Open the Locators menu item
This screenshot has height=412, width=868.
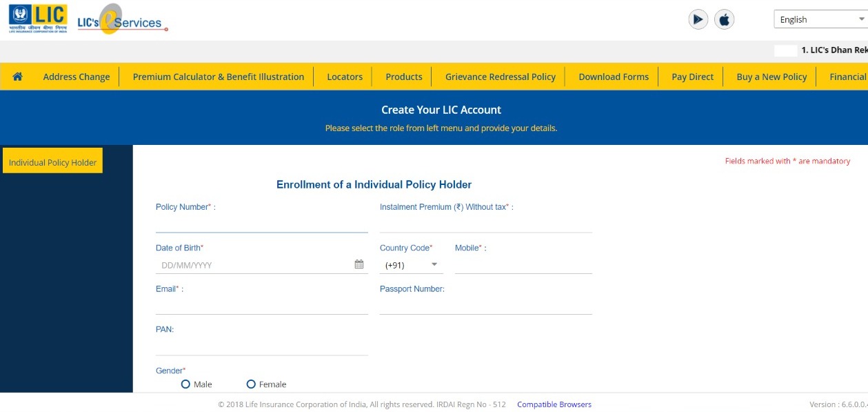tap(345, 77)
